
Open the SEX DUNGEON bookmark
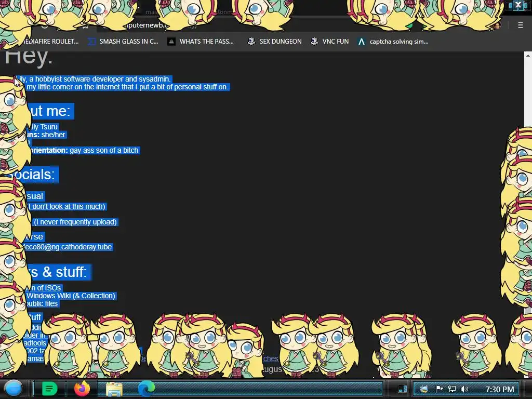tap(274, 42)
